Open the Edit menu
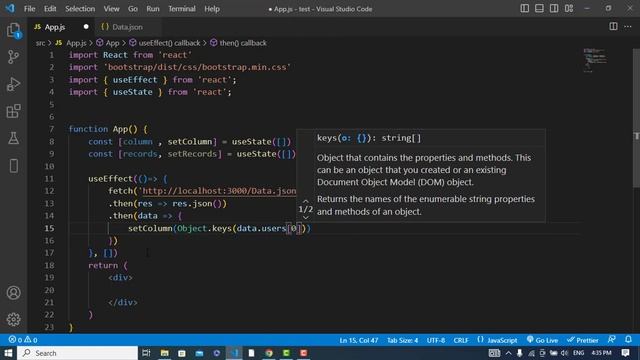The image size is (640, 360). click(x=50, y=9)
